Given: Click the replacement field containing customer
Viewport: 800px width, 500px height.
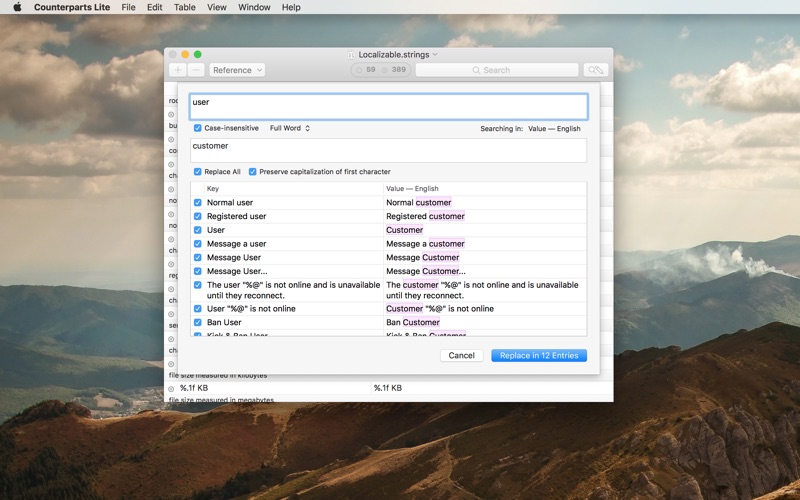Looking at the screenshot, I should pyautogui.click(x=389, y=151).
